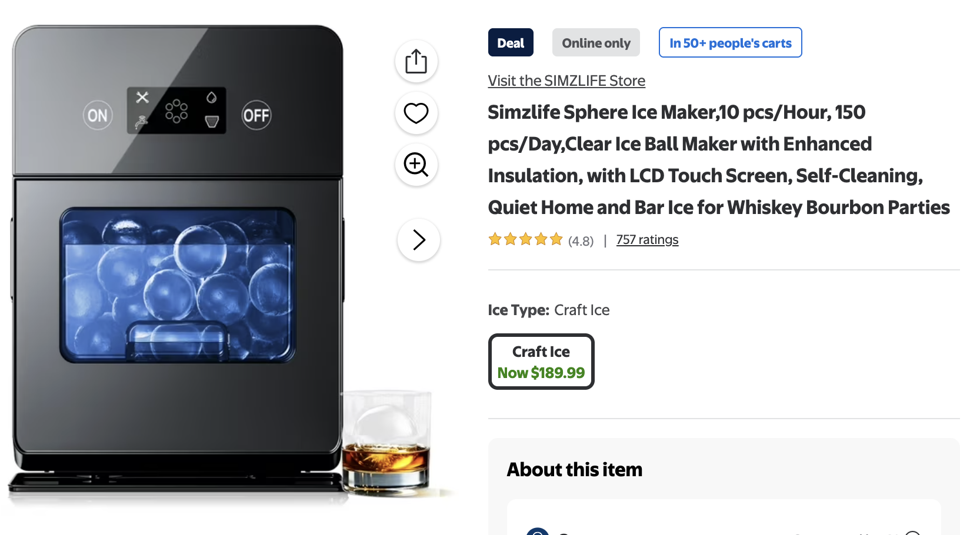Click the (4.8) rating score
The width and height of the screenshot is (980, 535).
click(581, 241)
